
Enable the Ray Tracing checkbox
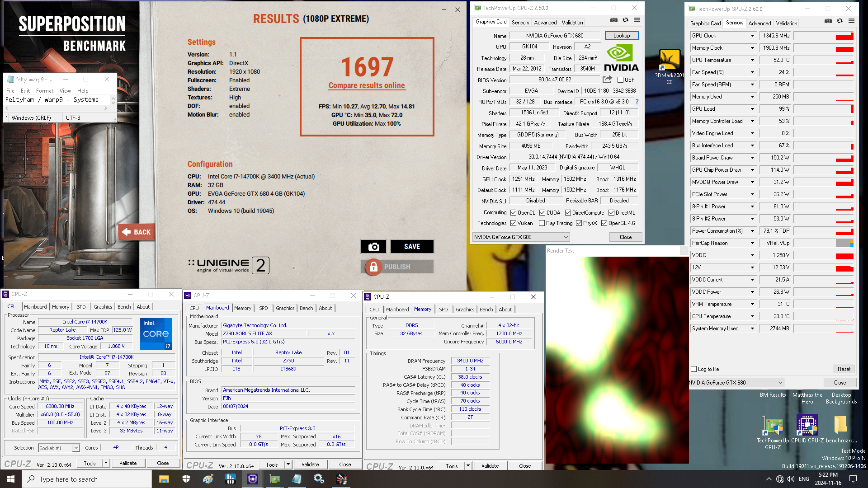tap(542, 223)
